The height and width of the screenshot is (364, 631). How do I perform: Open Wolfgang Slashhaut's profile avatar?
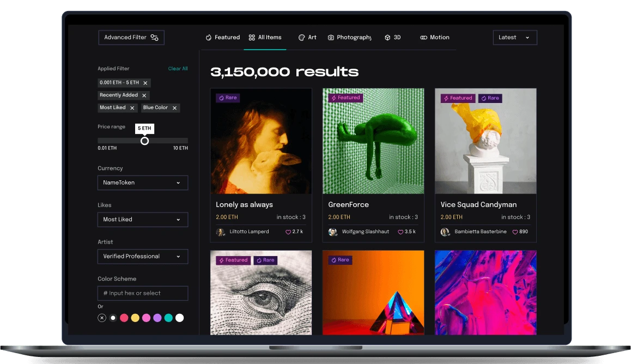coord(333,232)
